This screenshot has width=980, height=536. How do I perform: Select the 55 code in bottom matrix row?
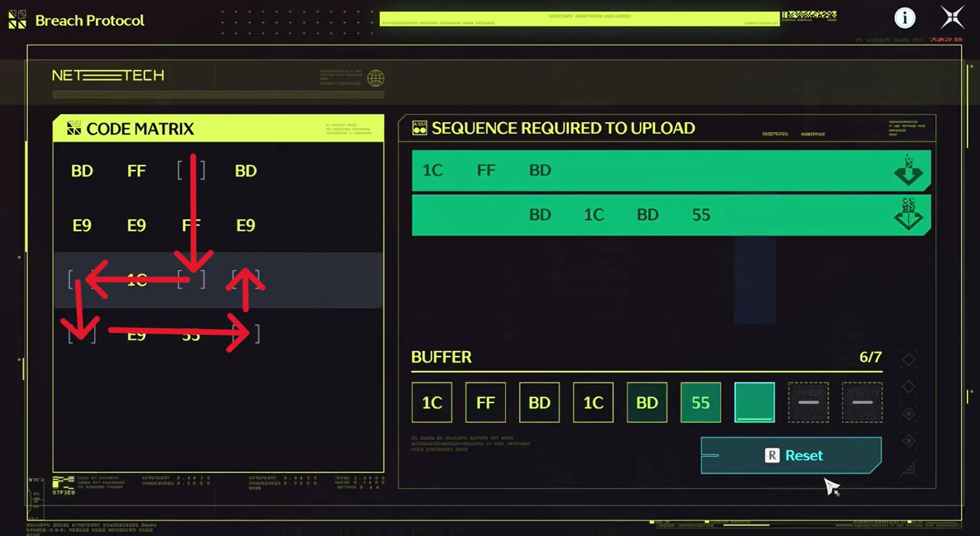point(191,335)
